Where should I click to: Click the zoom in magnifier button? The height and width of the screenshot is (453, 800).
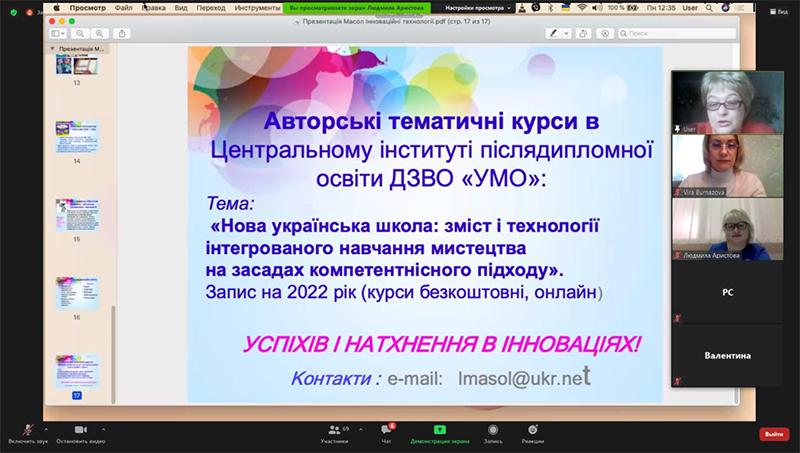point(99,33)
